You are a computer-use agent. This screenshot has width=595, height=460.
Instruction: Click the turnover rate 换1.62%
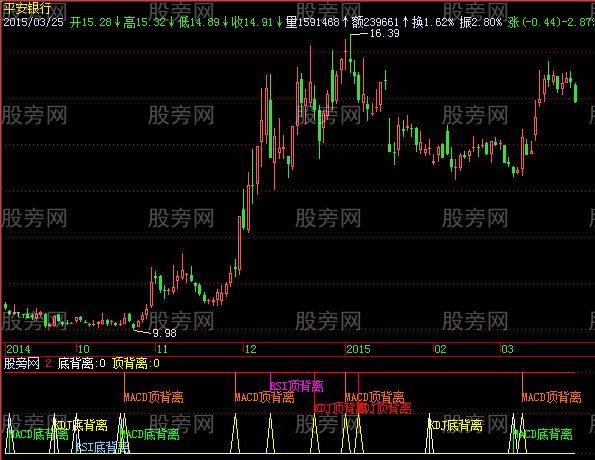tap(433, 22)
